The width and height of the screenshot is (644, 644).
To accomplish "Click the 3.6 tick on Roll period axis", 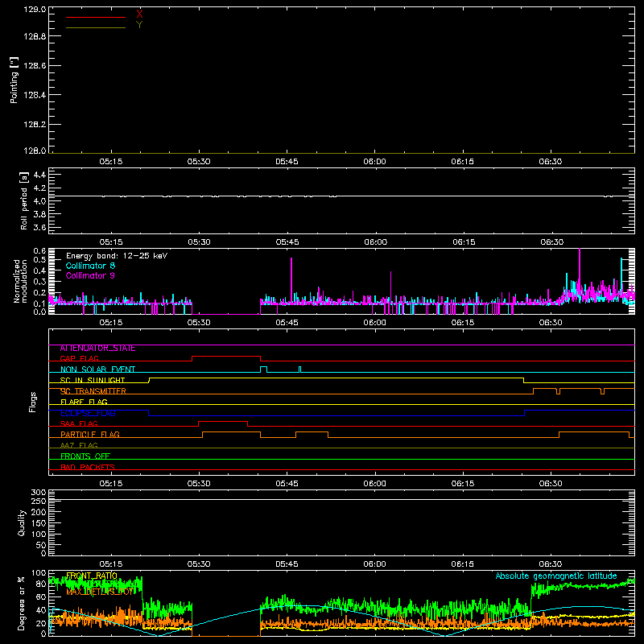I will point(39,227).
